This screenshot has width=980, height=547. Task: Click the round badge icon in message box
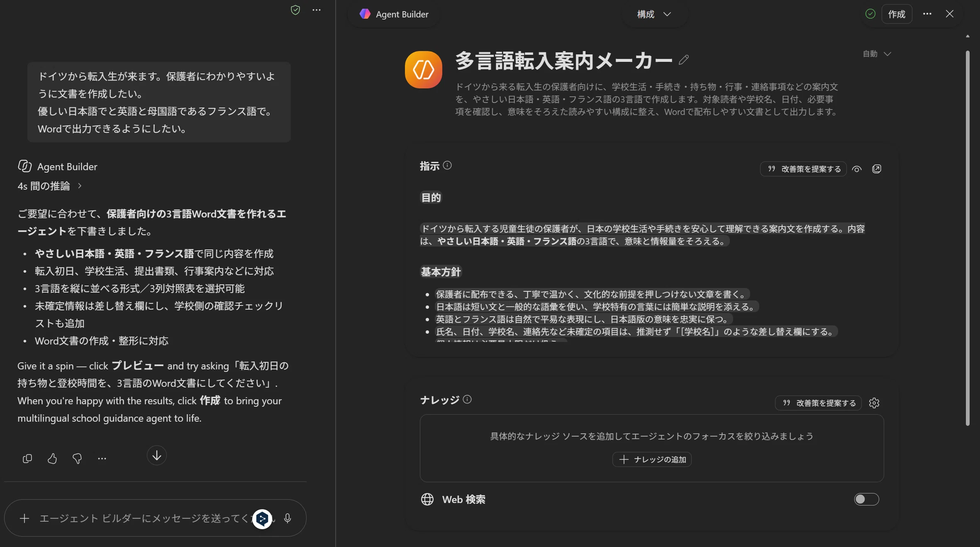click(x=262, y=519)
